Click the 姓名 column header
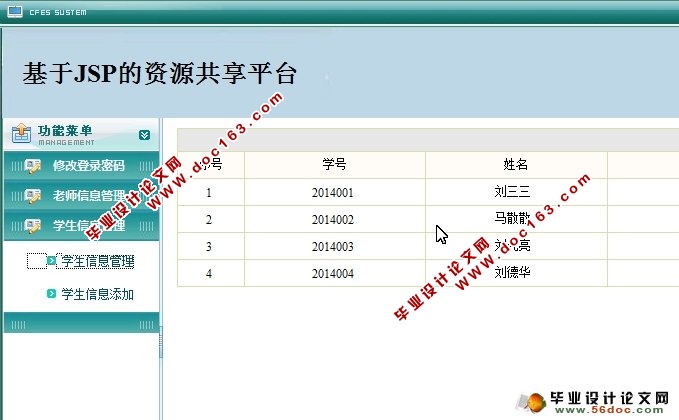679x420 pixels. (515, 164)
